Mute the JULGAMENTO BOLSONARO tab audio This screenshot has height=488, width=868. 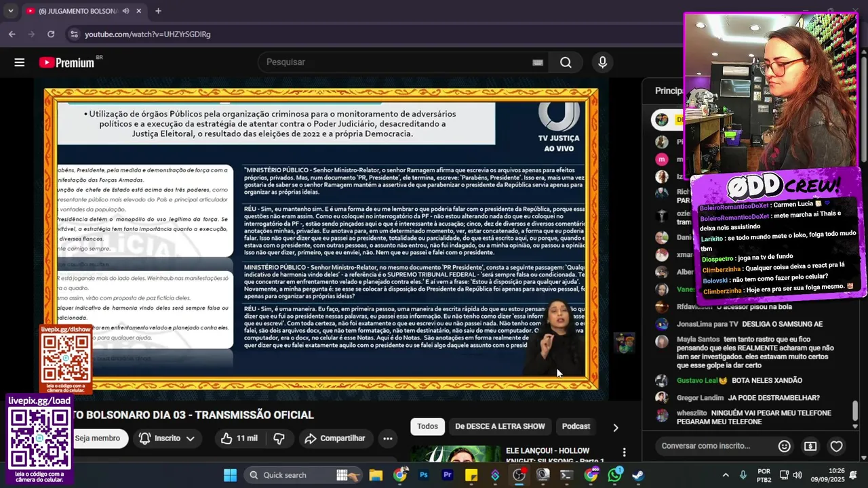click(x=126, y=11)
